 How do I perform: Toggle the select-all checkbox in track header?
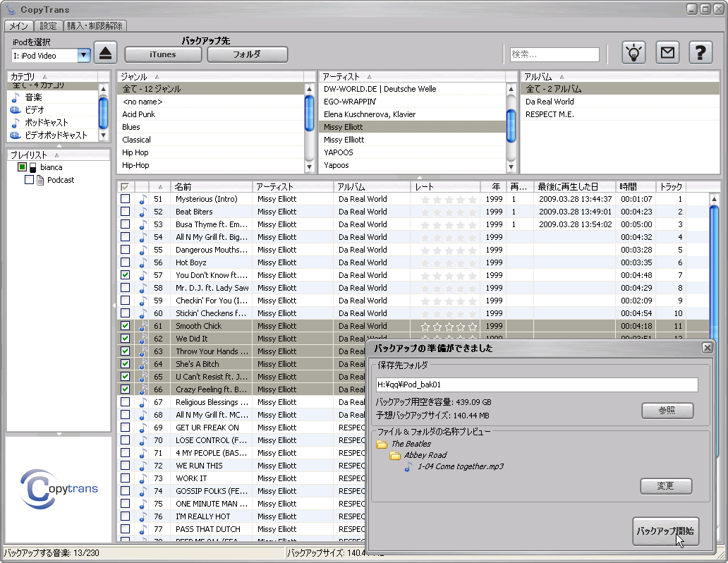(x=125, y=187)
